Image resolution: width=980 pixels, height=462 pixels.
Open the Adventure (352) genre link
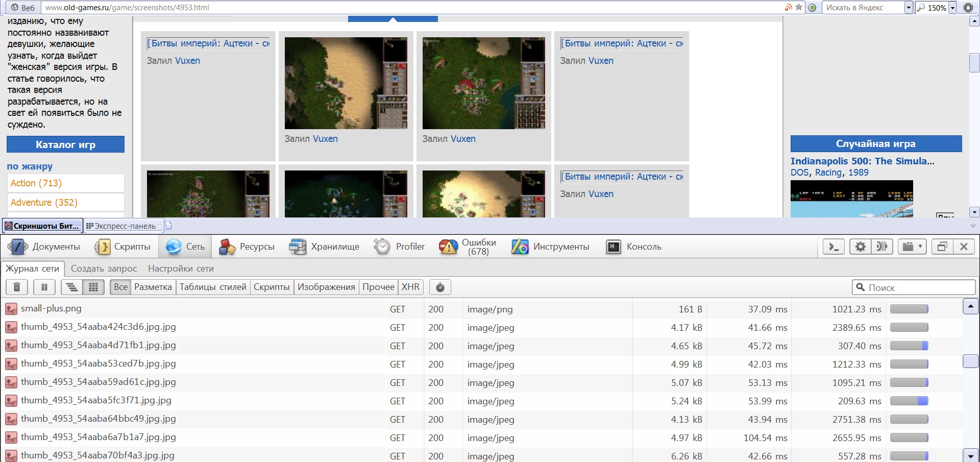coord(44,203)
